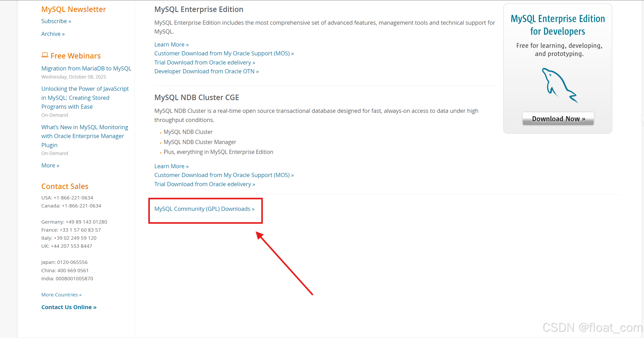This screenshot has height=338, width=644.
Task: Click the China phone number line
Action: tap(65, 270)
